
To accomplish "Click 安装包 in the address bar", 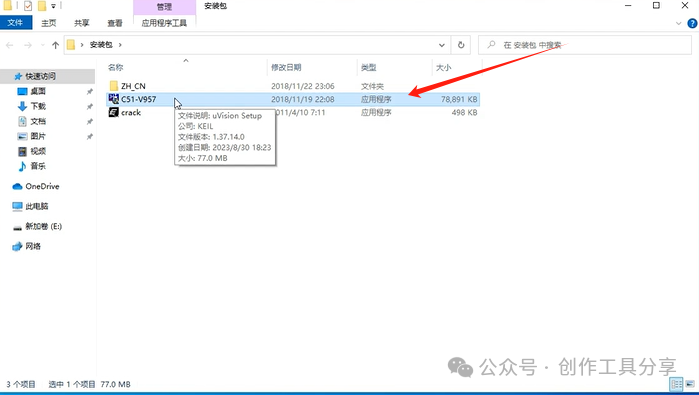I will click(101, 45).
